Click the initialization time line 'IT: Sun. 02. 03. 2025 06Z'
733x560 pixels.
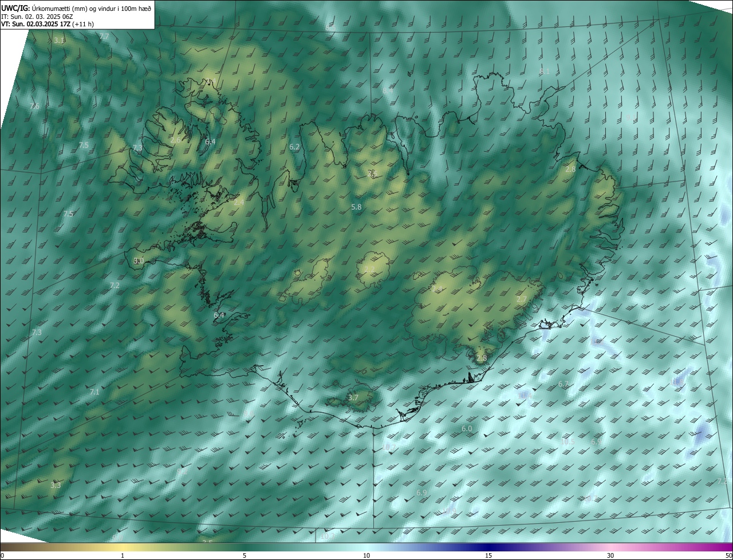pos(37,17)
